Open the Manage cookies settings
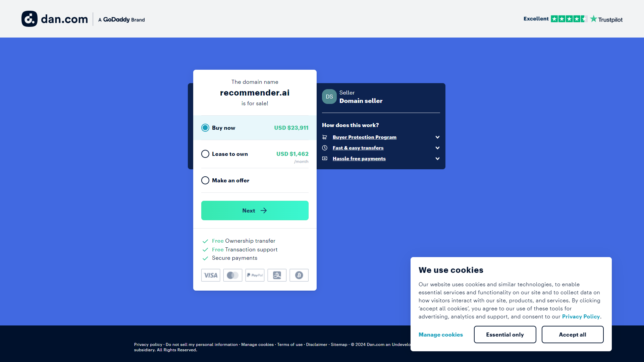 pyautogui.click(x=441, y=334)
